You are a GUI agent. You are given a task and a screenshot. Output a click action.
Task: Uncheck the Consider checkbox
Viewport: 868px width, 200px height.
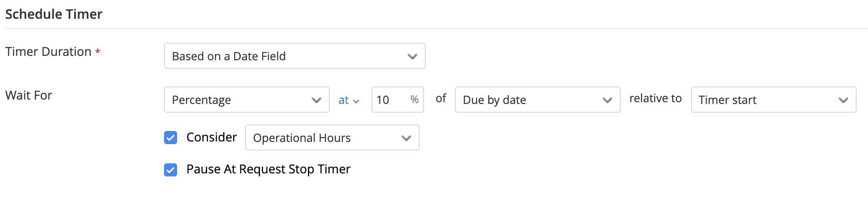[171, 138]
